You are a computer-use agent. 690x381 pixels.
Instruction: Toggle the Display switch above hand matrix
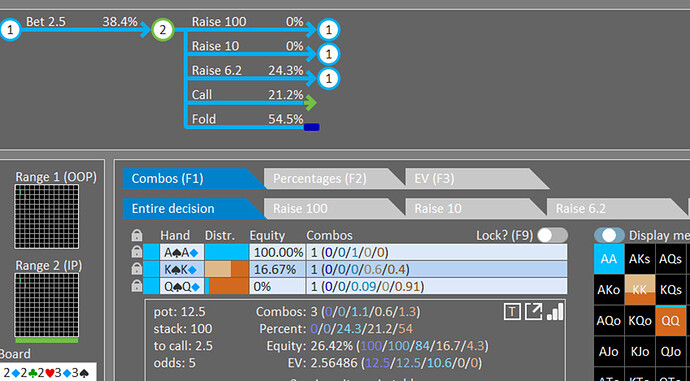tap(609, 235)
